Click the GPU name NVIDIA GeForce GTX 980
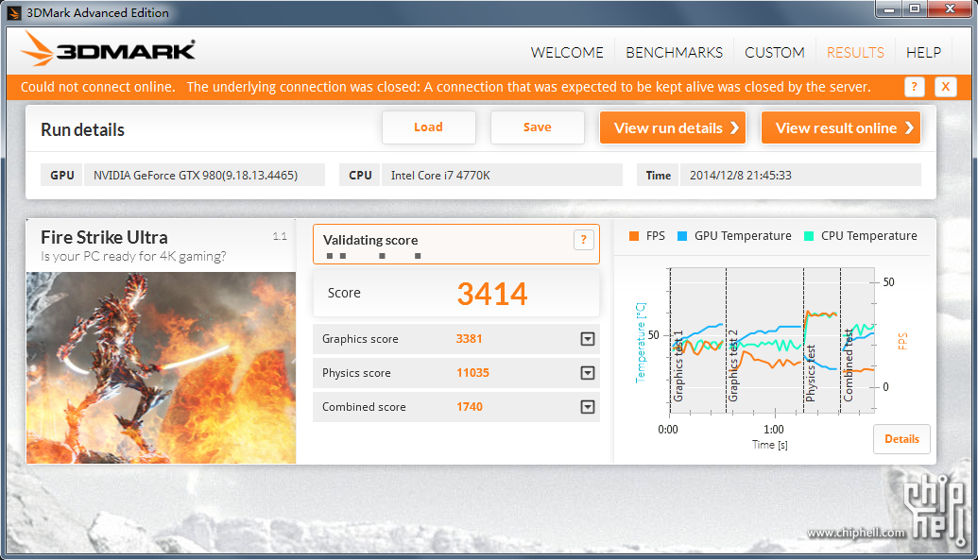The height and width of the screenshot is (560, 978). point(196,176)
